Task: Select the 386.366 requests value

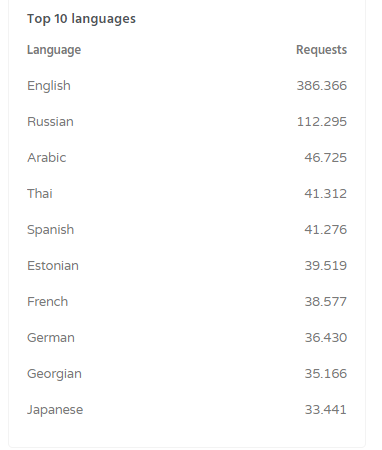Action: (x=322, y=86)
